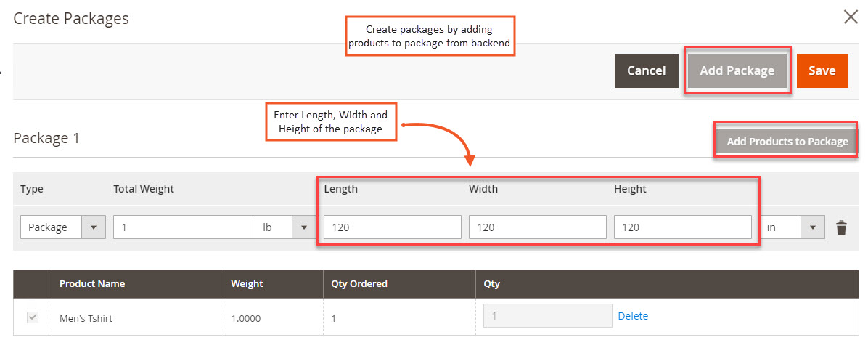Select the Width input field

538,227
